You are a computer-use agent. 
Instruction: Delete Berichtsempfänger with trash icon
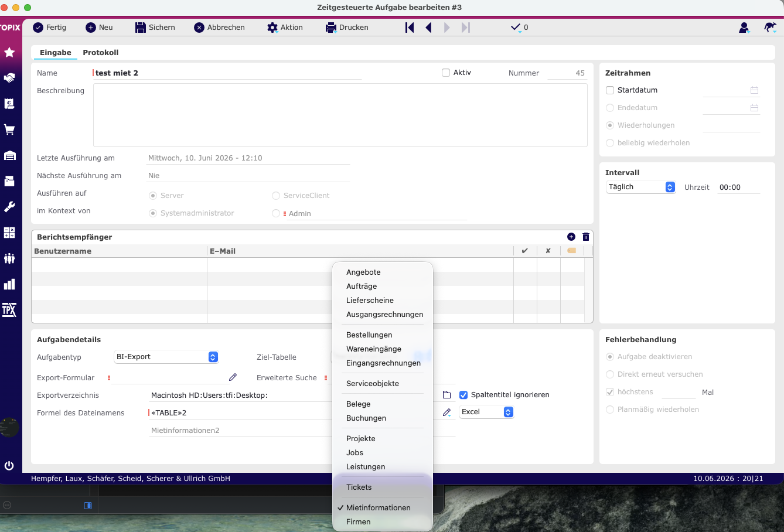pos(586,237)
